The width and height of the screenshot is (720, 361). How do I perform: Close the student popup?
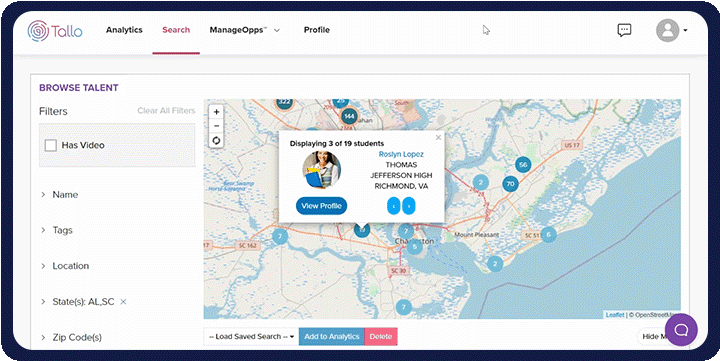click(438, 137)
